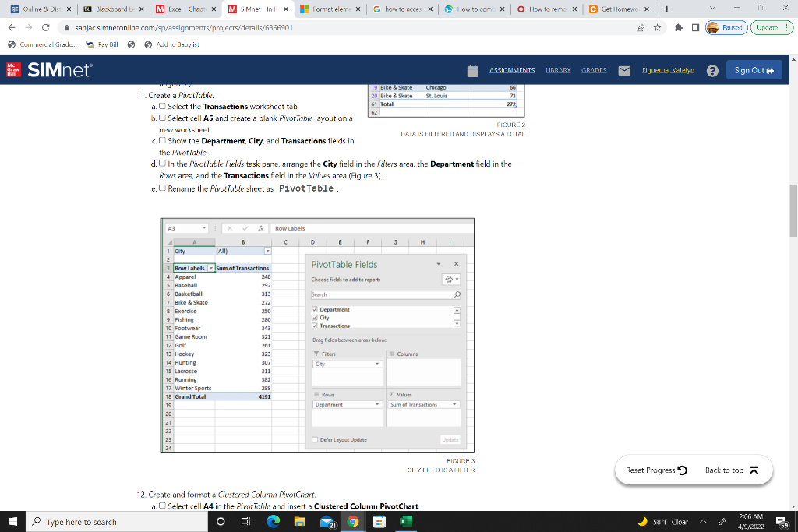798x532 pixels.
Task: Open Excel from the taskbar
Action: 406,522
